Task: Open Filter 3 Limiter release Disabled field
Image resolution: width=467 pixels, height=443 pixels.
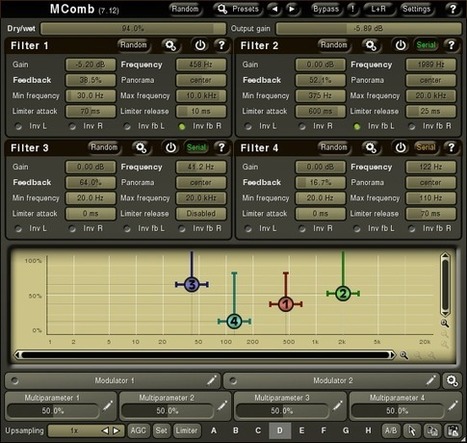Action: [201, 214]
